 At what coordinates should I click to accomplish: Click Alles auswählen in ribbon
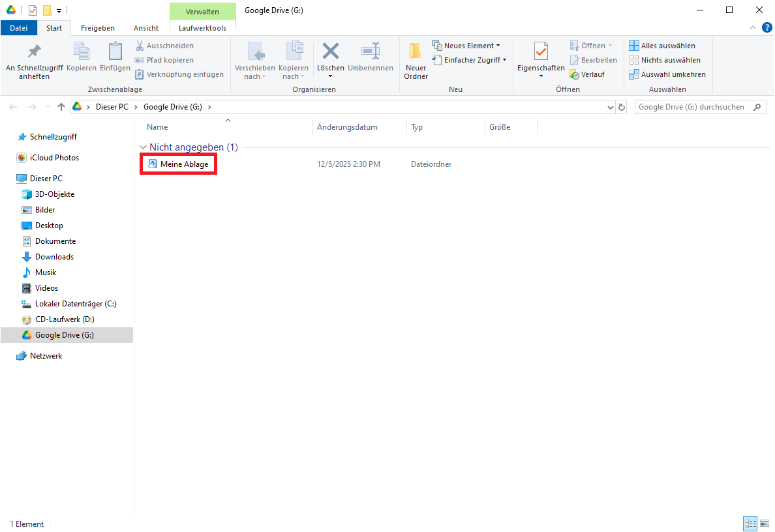662,46
